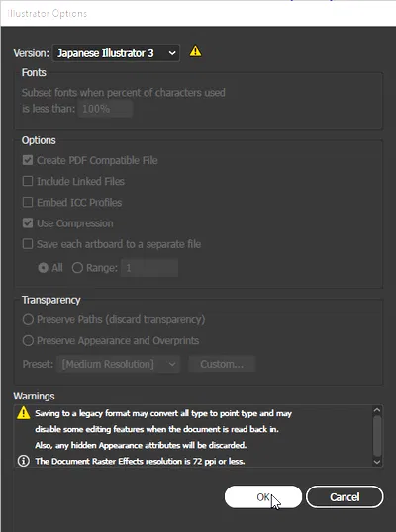This screenshot has height=532, width=396.
Task: Check Save each artboard to a separate file
Action: [x=28, y=244]
